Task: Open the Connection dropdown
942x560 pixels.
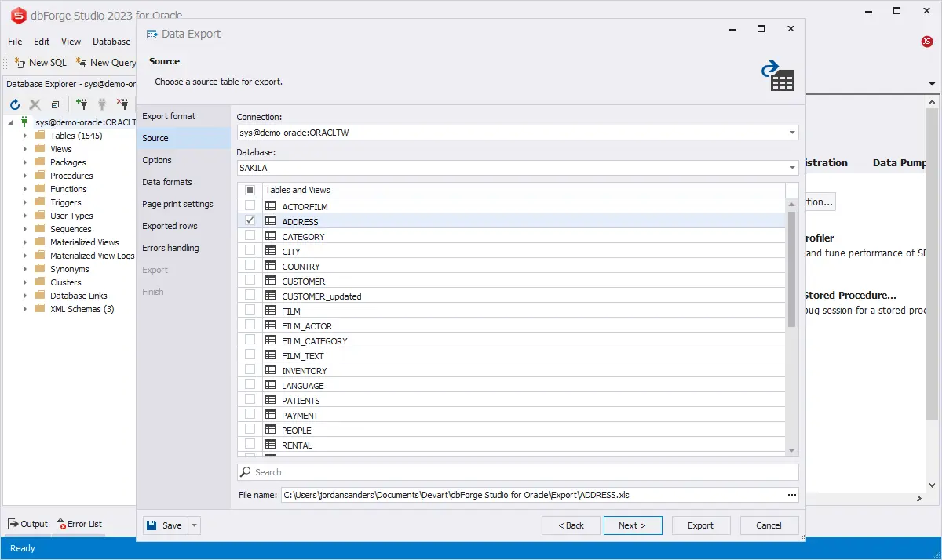Action: click(x=793, y=133)
